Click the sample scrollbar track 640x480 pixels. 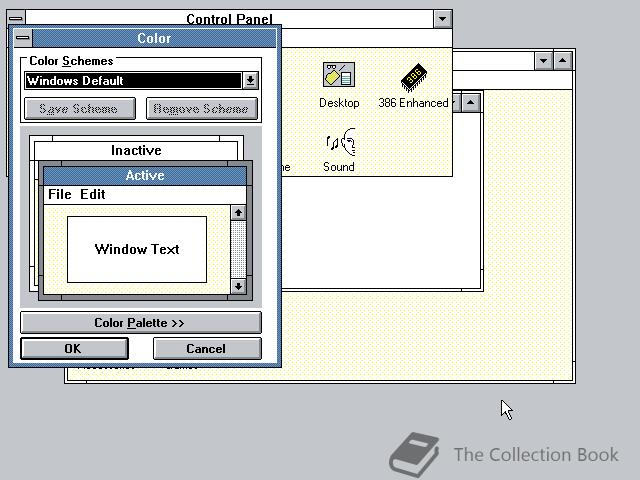pyautogui.click(x=238, y=249)
